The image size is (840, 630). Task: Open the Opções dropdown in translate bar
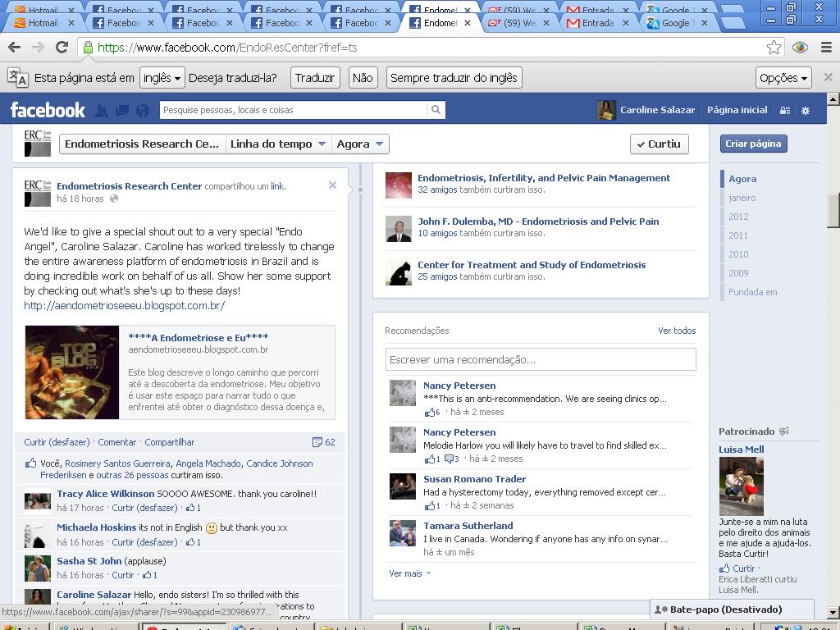(x=783, y=78)
